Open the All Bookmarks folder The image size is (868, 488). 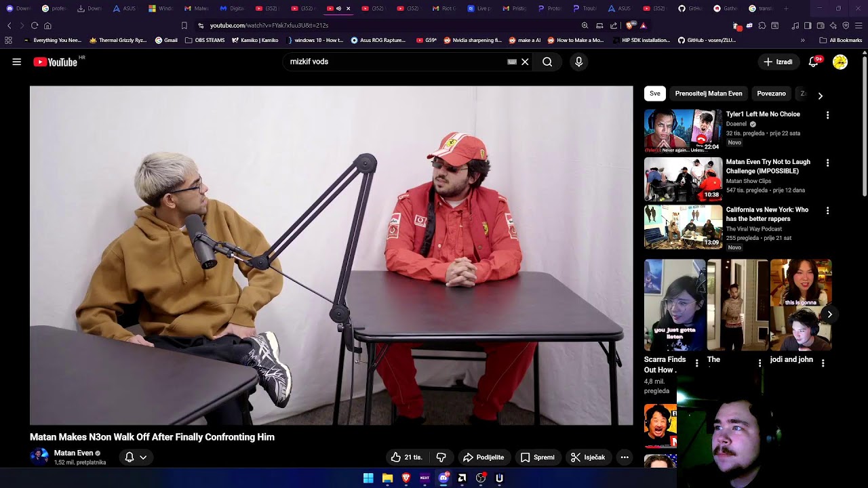click(840, 40)
